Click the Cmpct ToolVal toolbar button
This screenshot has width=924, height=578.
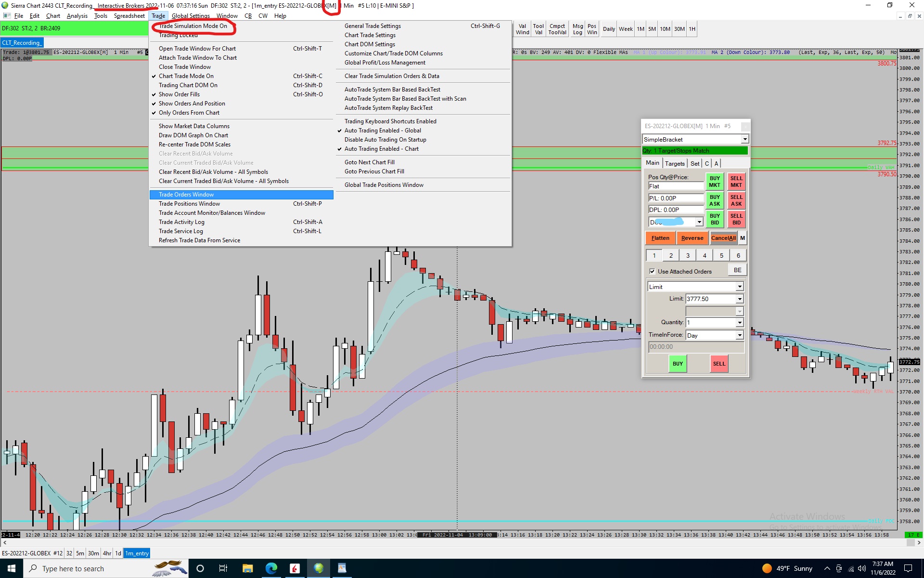click(x=557, y=29)
